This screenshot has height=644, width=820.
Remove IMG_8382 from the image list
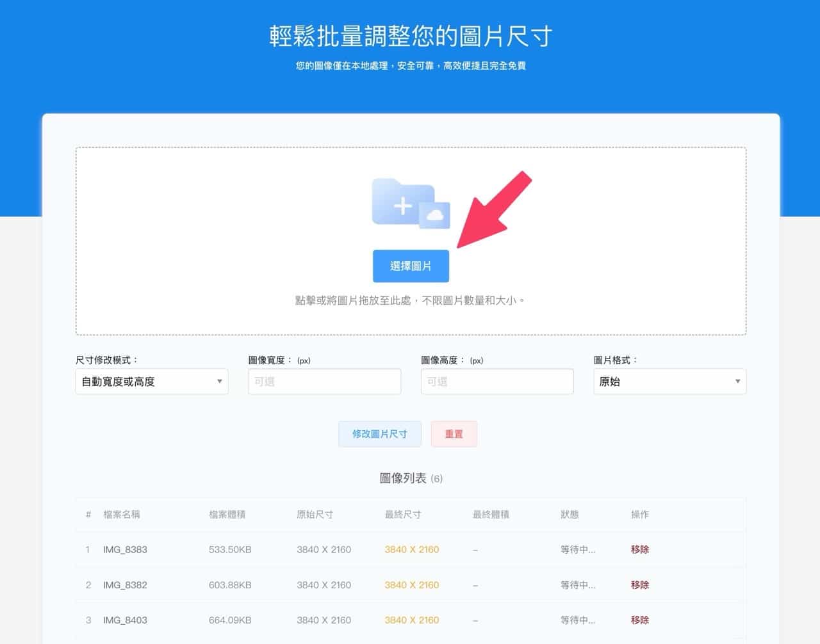639,584
